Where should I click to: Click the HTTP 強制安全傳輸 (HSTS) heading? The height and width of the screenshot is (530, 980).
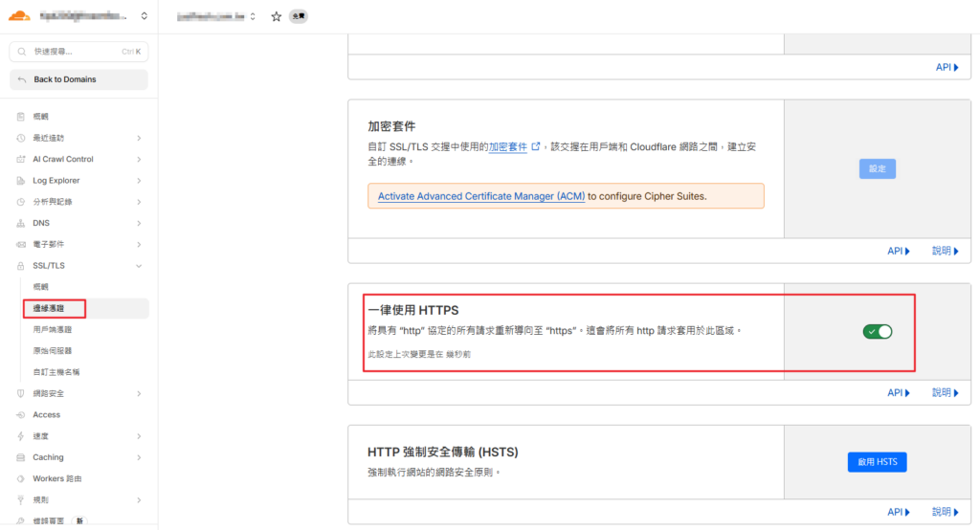(442, 452)
